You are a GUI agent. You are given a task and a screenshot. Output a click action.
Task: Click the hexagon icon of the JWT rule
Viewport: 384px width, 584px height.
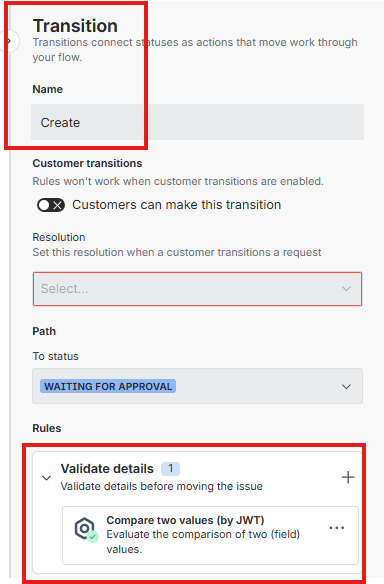(x=85, y=528)
